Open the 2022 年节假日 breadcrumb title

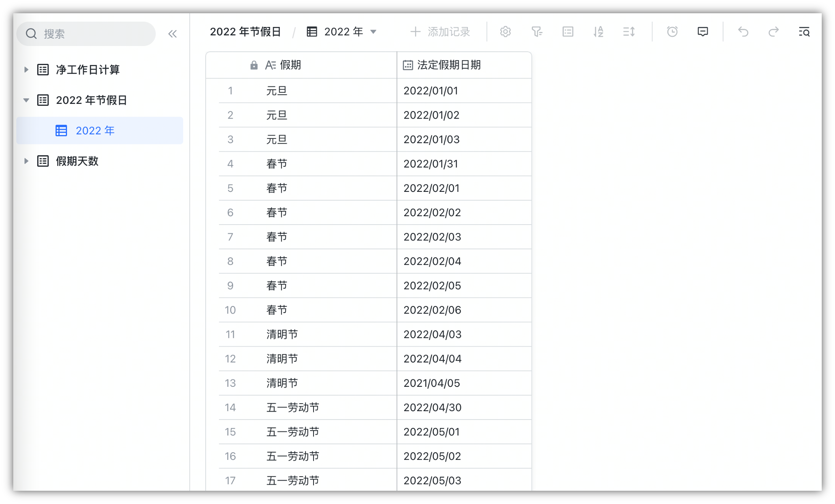tap(246, 31)
